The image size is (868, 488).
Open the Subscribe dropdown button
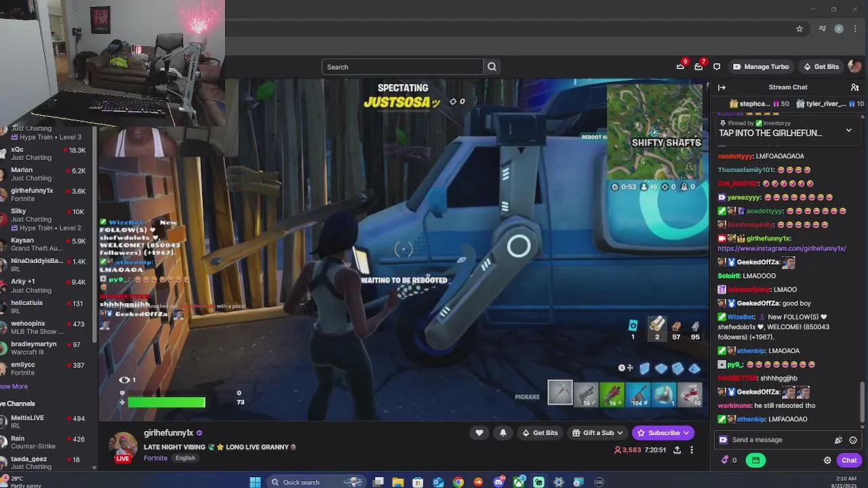pos(663,432)
